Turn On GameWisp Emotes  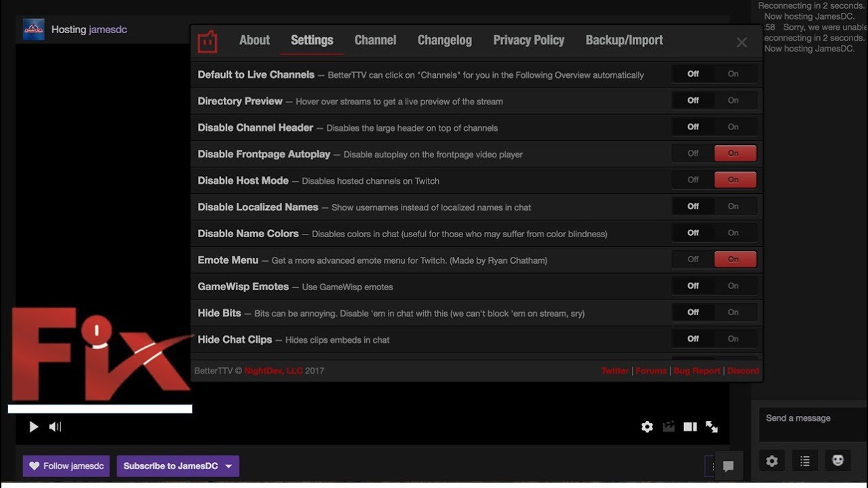[x=735, y=285]
